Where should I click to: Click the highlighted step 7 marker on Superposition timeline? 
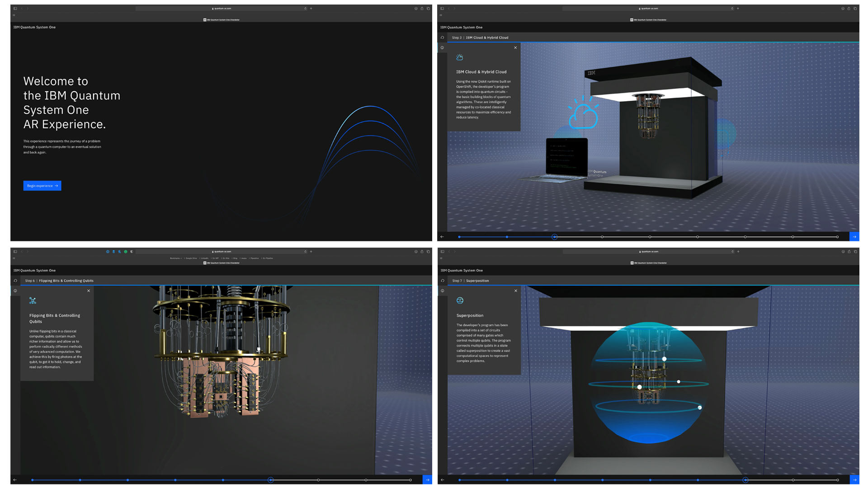[x=745, y=480]
